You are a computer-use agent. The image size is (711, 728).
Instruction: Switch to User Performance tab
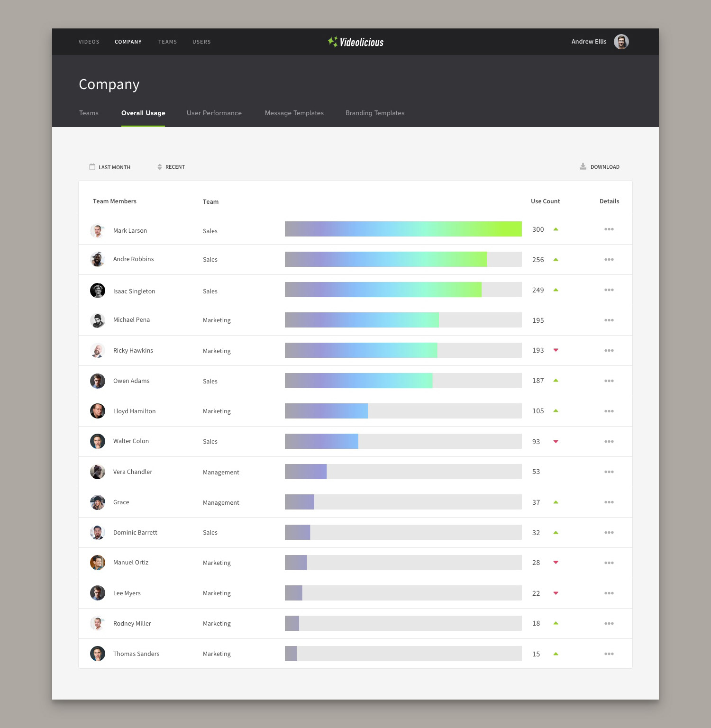click(214, 113)
